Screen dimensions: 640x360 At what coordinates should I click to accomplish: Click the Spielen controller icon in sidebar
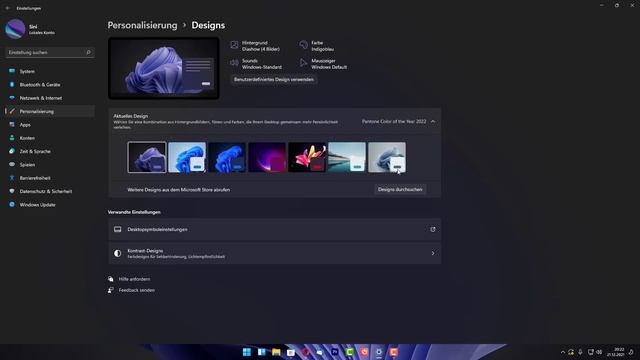[x=12, y=164]
